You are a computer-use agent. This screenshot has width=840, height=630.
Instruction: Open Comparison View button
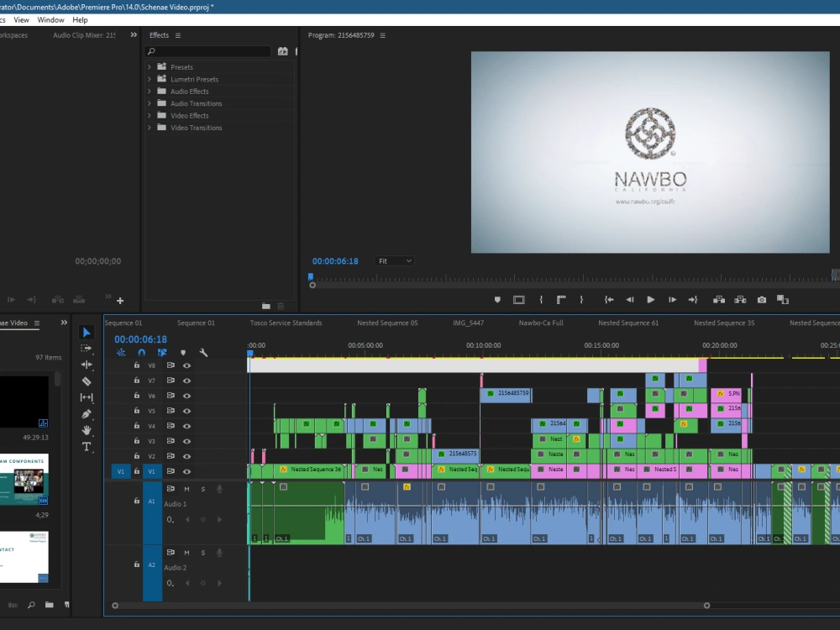pos(783,300)
